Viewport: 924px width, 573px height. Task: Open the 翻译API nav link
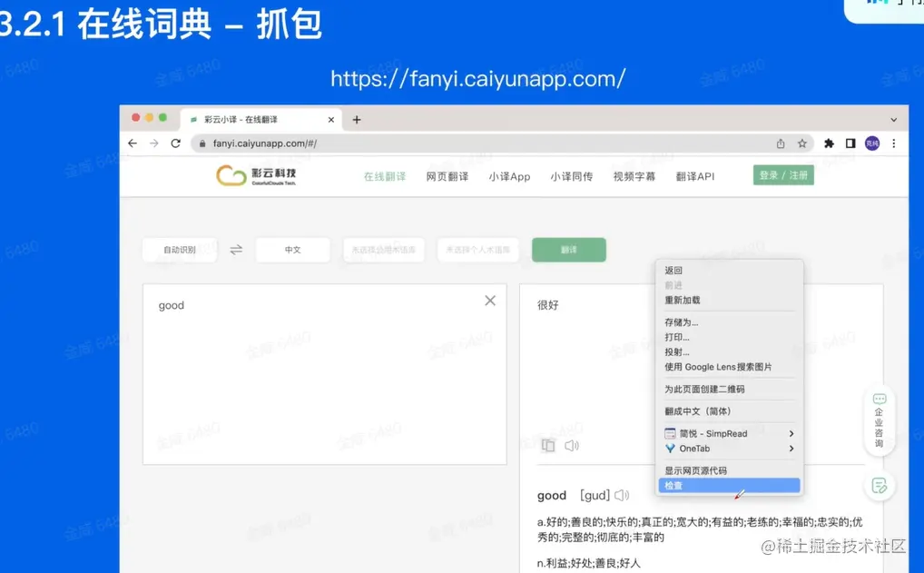pyautogui.click(x=695, y=176)
